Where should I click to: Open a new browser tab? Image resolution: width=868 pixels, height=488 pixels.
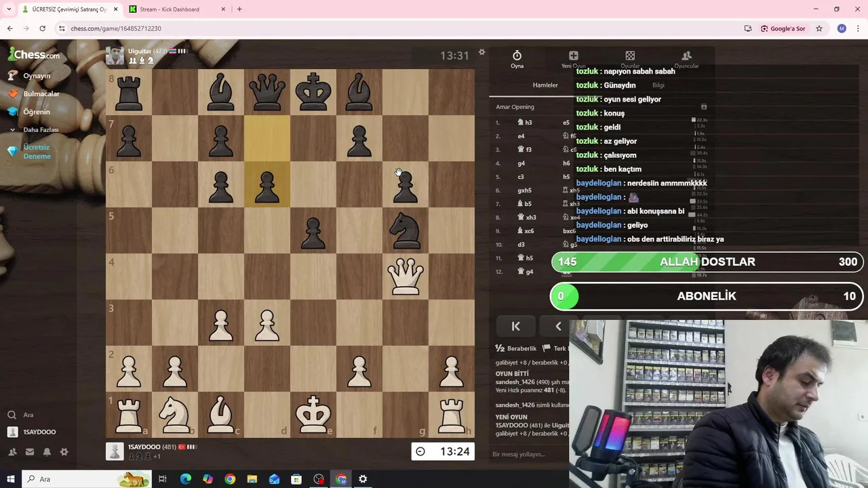(239, 9)
